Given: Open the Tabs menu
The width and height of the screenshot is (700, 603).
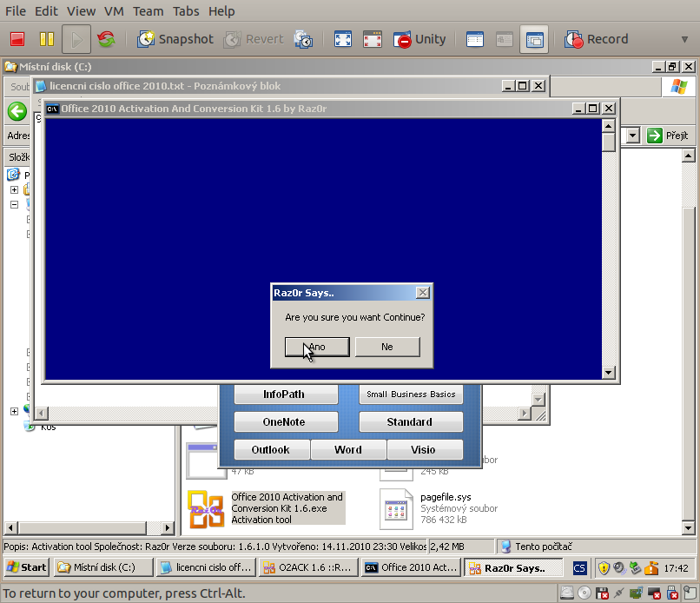Looking at the screenshot, I should pos(186,11).
